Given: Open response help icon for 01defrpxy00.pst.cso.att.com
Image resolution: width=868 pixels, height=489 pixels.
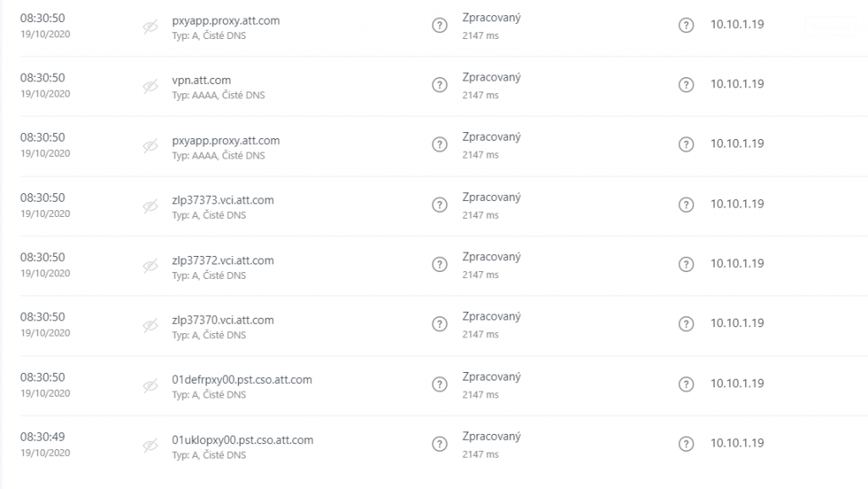Looking at the screenshot, I should point(440,384).
